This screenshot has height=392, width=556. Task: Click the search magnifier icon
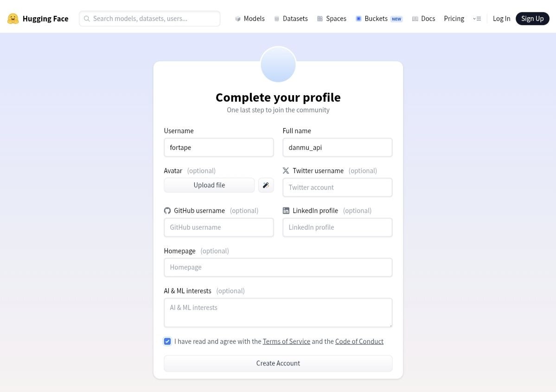pyautogui.click(x=87, y=19)
